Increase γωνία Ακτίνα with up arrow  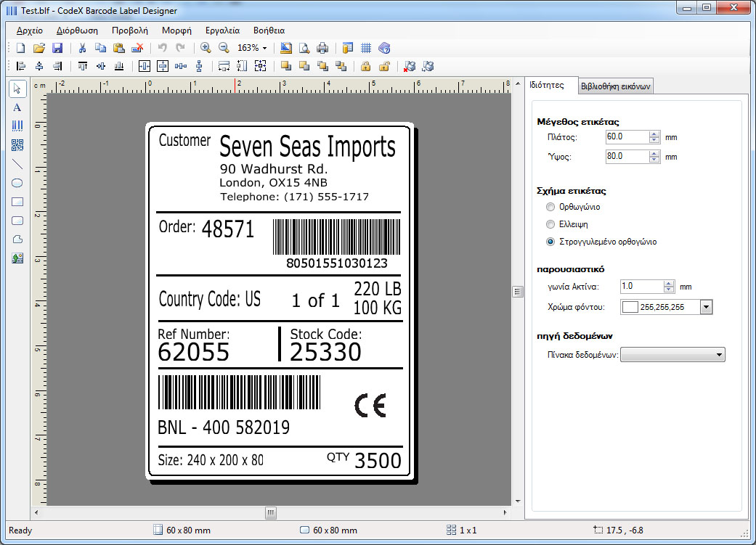click(x=668, y=283)
